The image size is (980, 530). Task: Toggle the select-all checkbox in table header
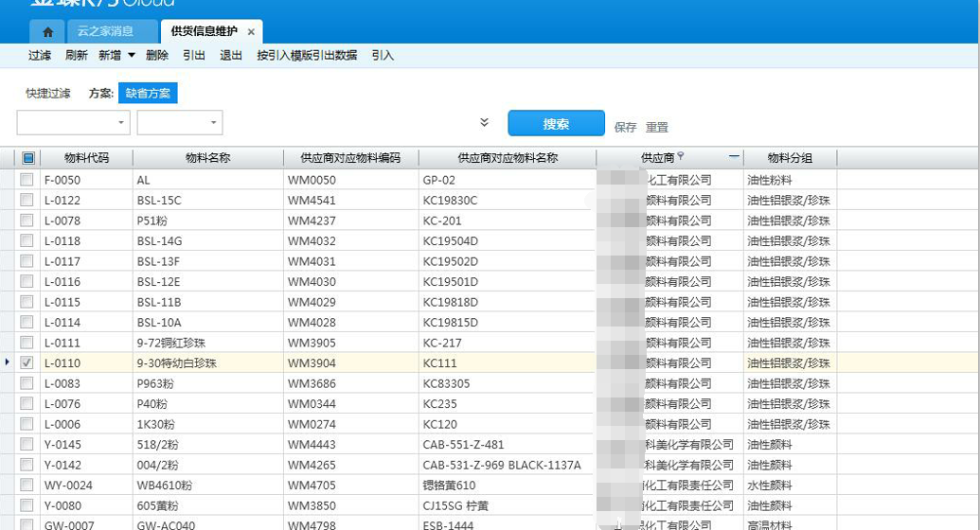pyautogui.click(x=27, y=158)
